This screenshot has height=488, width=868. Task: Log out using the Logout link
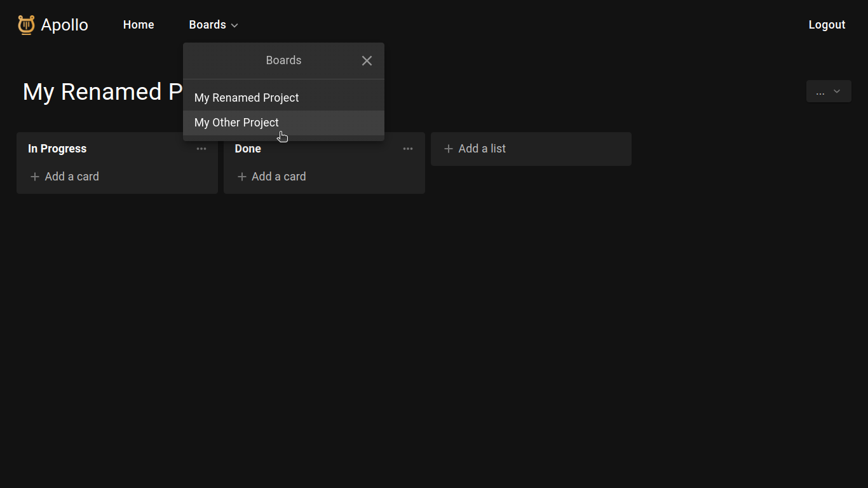pos(827,25)
